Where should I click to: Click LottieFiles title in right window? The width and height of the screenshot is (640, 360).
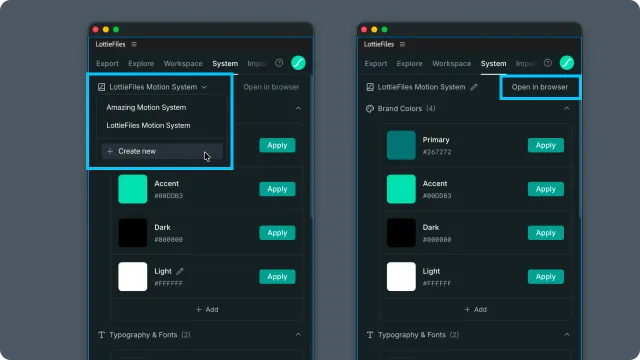point(379,44)
